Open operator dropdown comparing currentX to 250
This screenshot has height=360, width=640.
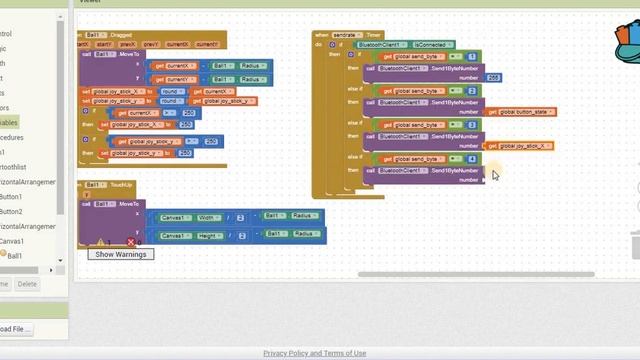point(169,113)
